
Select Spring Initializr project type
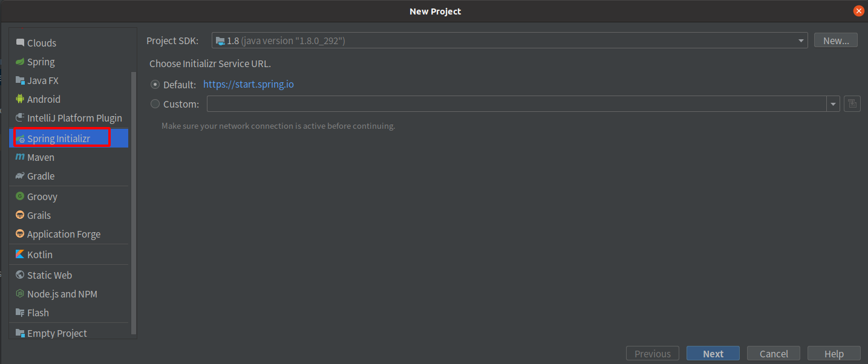pyautogui.click(x=70, y=138)
